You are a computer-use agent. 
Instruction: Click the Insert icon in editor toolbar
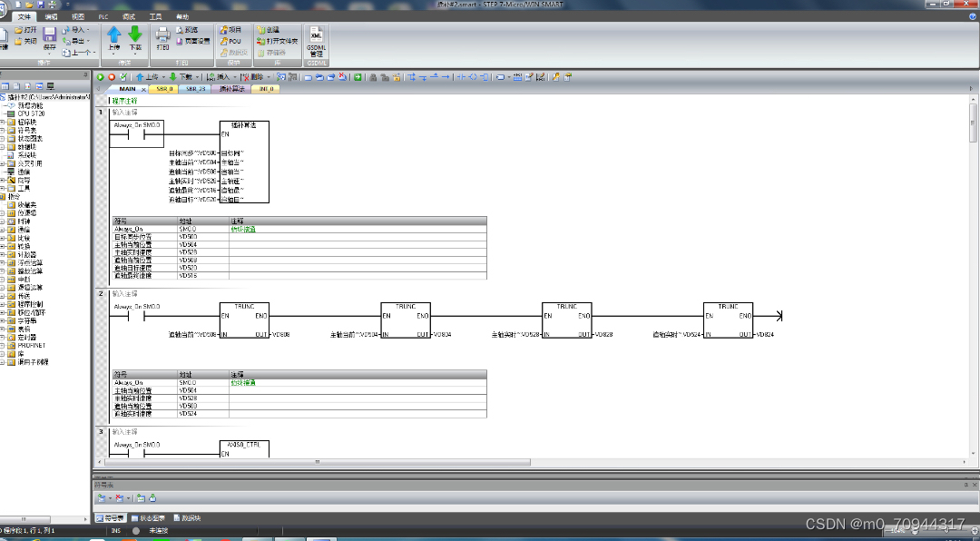click(x=211, y=77)
